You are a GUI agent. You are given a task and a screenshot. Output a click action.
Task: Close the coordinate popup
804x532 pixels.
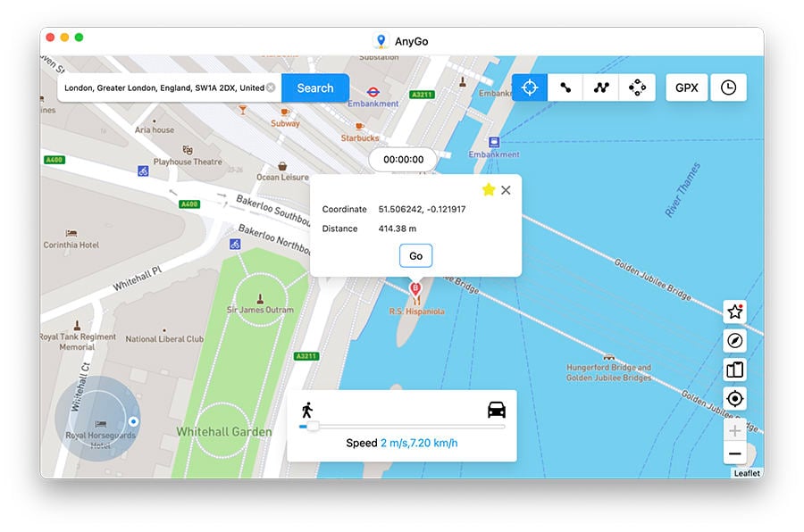click(506, 190)
